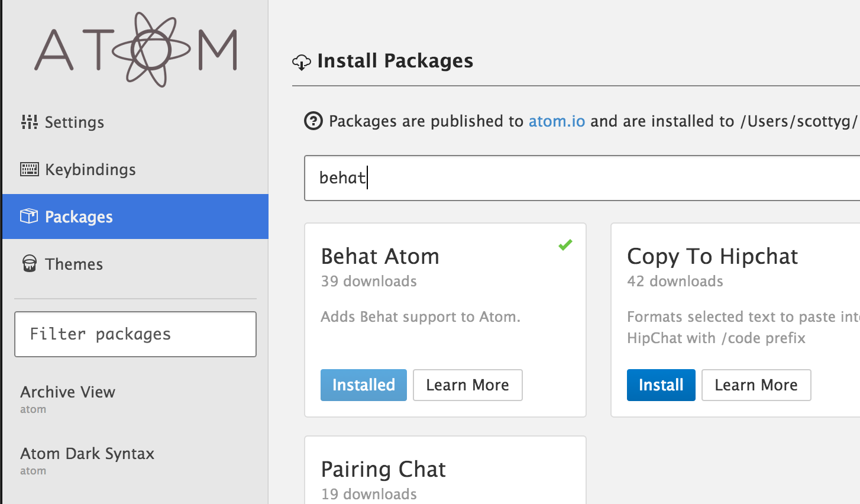Install the Copy To Hipchat package
This screenshot has width=860, height=504.
point(661,385)
